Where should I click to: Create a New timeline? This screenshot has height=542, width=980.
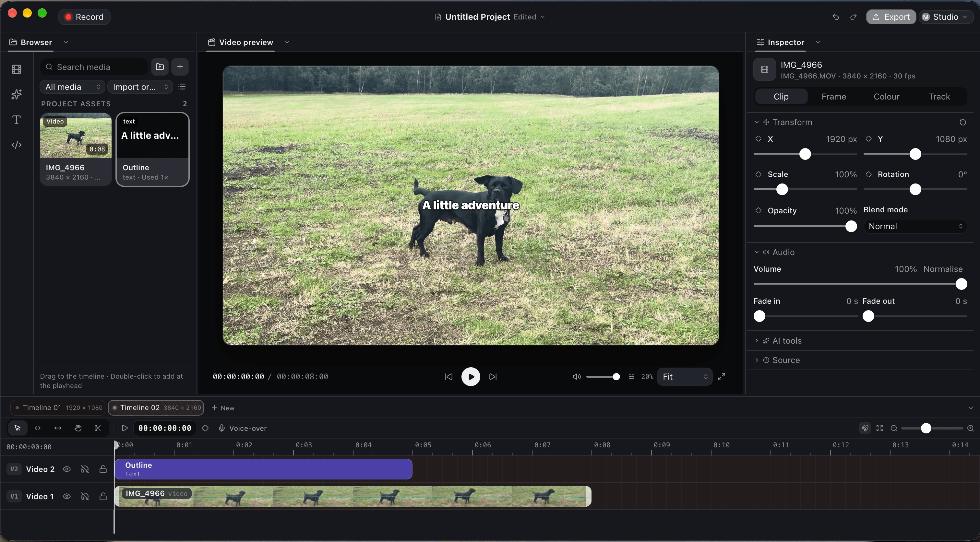[x=223, y=408]
